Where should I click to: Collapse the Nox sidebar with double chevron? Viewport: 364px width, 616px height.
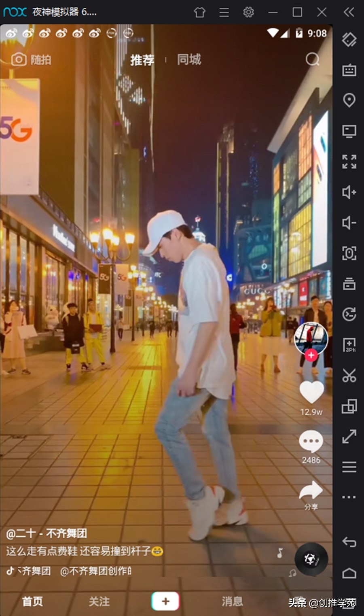point(349,12)
